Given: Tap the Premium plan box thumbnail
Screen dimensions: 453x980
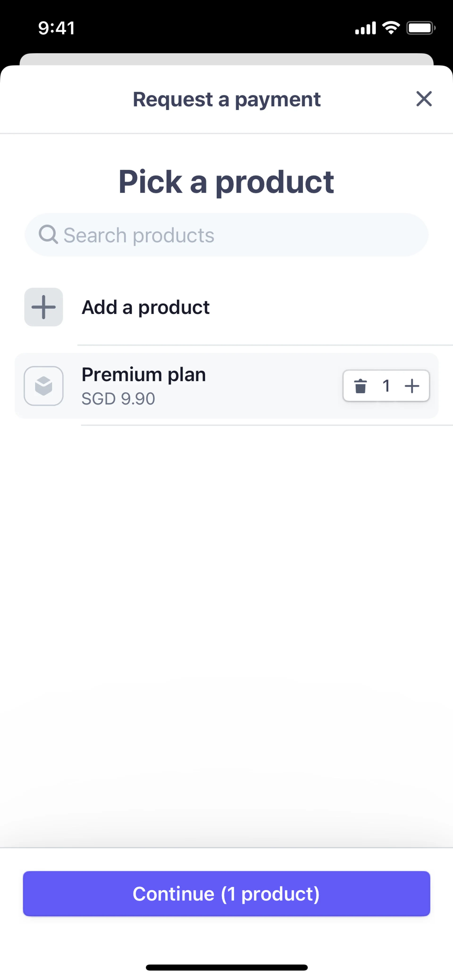Looking at the screenshot, I should (x=44, y=386).
